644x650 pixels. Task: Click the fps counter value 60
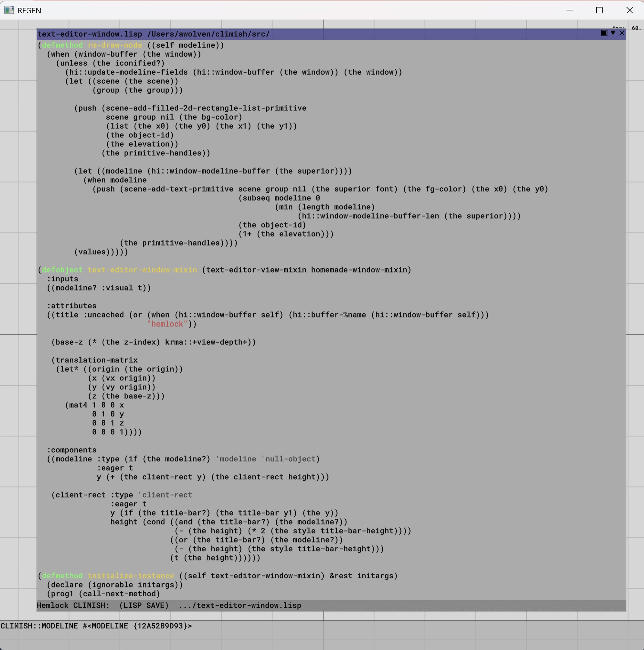click(636, 28)
